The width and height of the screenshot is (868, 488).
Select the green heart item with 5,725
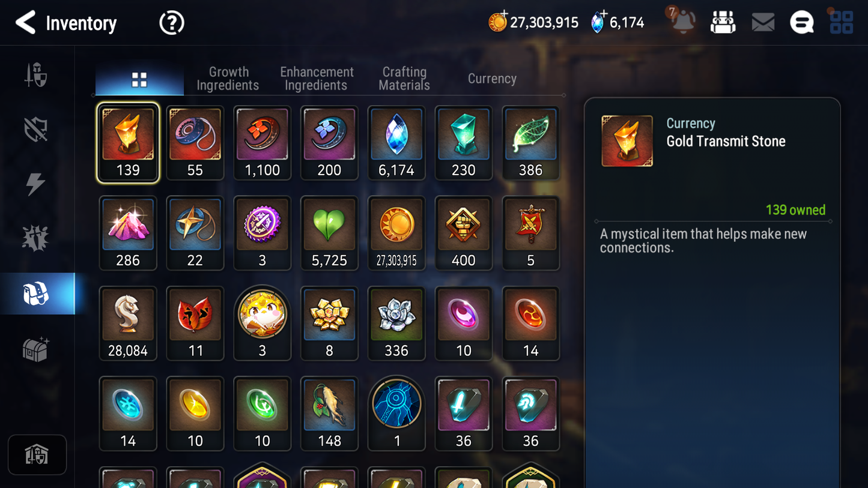329,233
